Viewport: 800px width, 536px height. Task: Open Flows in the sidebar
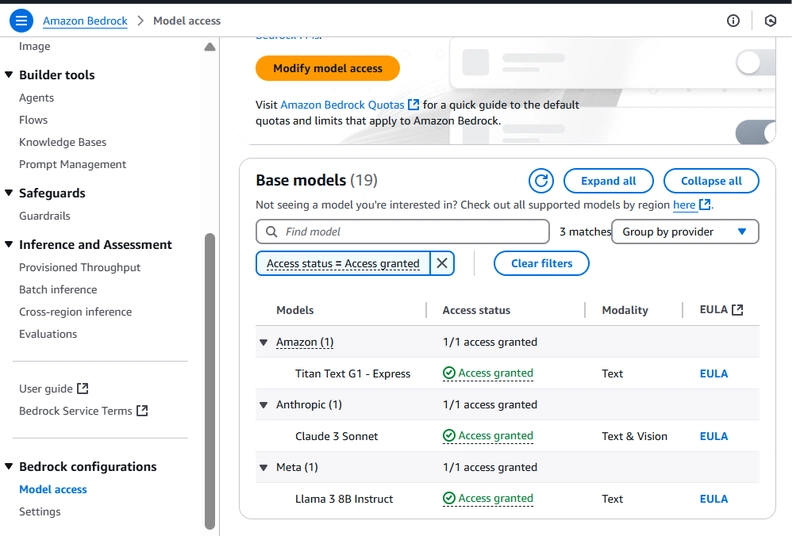(33, 120)
